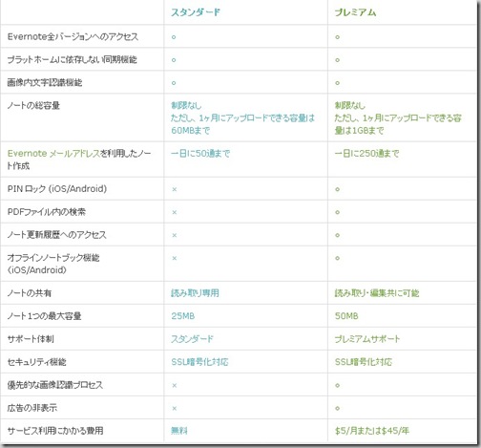
Task: Click the 25MB max note size value
Action: pyautogui.click(x=183, y=316)
